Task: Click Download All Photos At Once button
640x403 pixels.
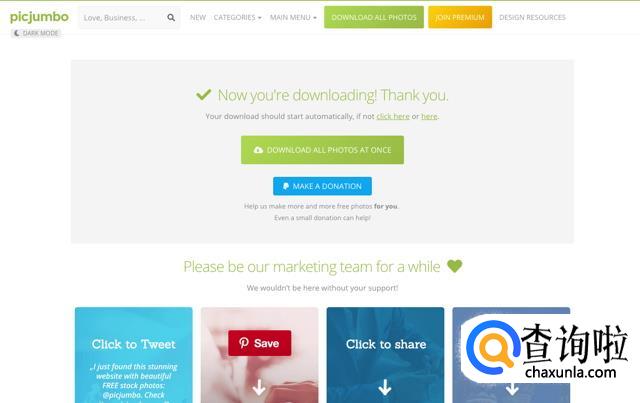Action: pyautogui.click(x=322, y=150)
